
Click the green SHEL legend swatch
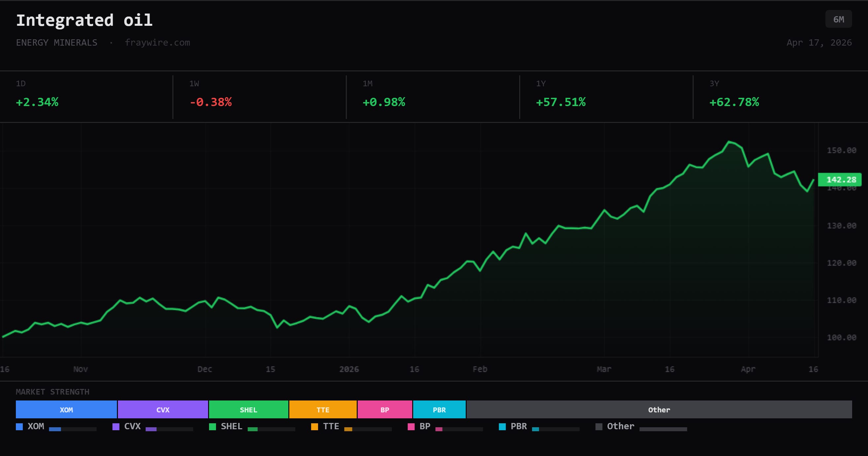(x=212, y=427)
